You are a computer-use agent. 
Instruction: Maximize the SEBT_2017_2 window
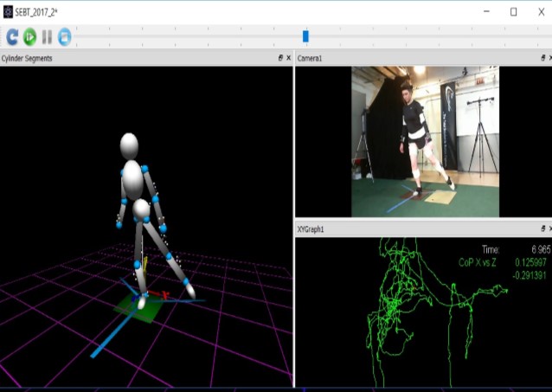pyautogui.click(x=513, y=11)
